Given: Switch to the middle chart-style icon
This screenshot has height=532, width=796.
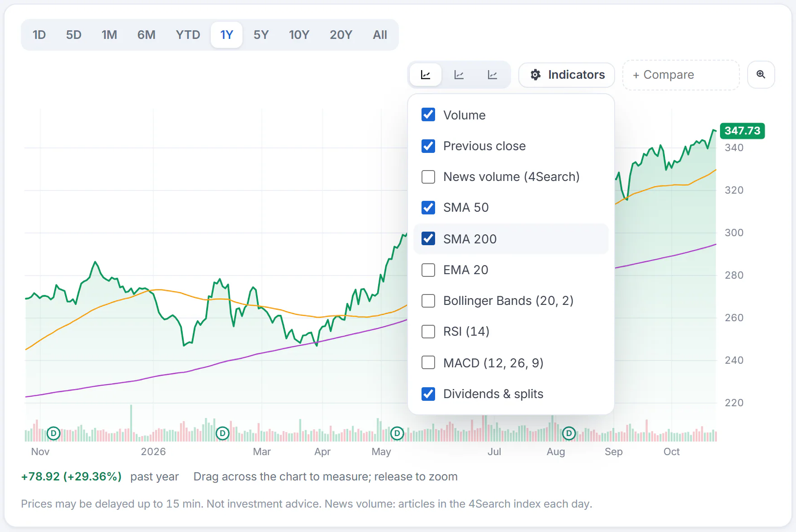Looking at the screenshot, I should pos(459,75).
